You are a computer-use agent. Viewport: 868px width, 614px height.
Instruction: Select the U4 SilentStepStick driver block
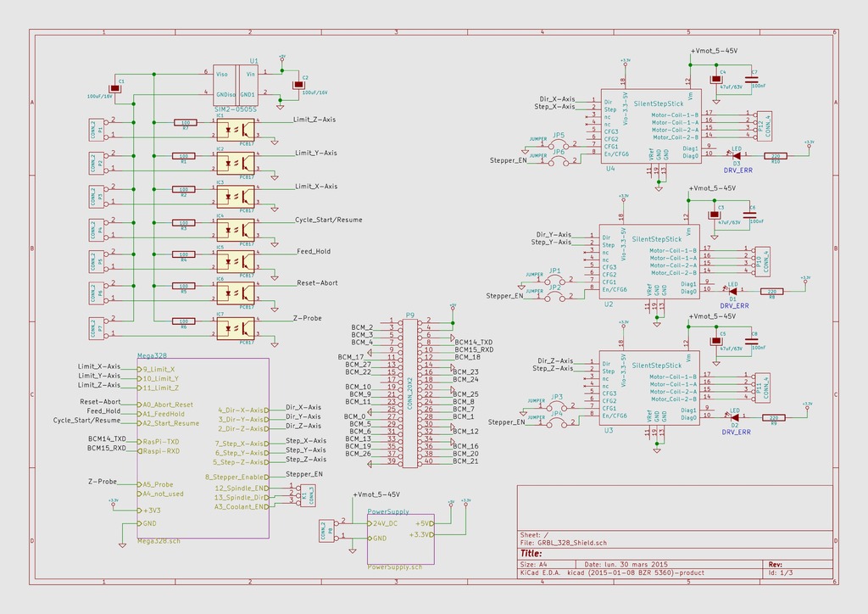[651, 127]
